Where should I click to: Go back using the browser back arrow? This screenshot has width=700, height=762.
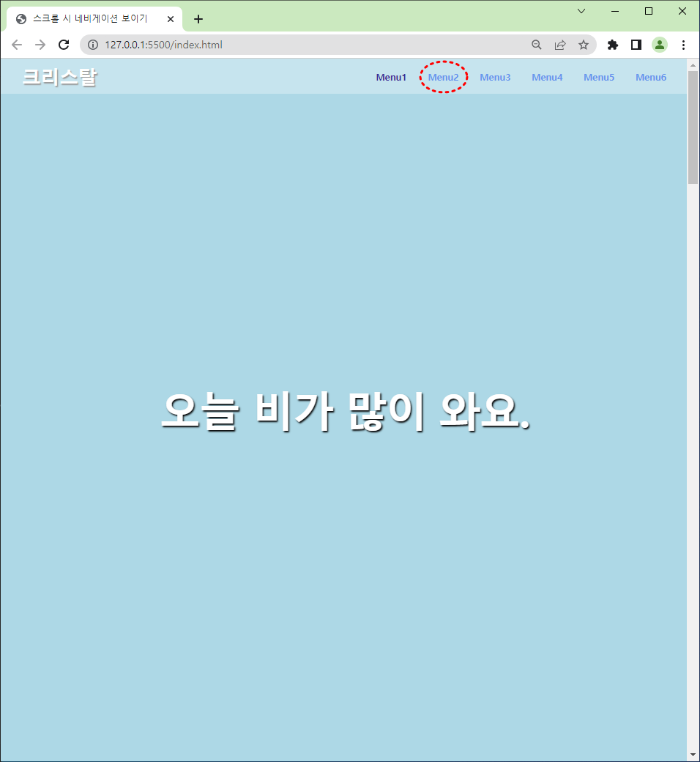tap(17, 45)
